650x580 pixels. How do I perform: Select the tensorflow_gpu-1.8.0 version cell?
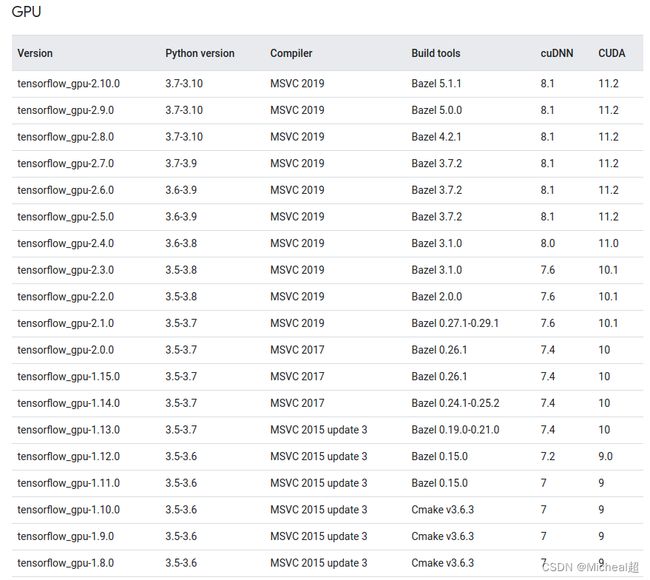(65, 563)
